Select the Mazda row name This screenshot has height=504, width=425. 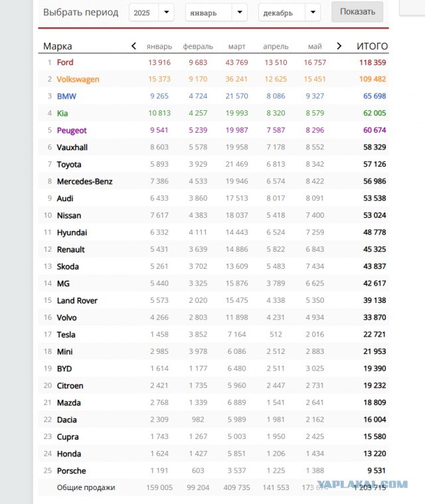tap(68, 403)
